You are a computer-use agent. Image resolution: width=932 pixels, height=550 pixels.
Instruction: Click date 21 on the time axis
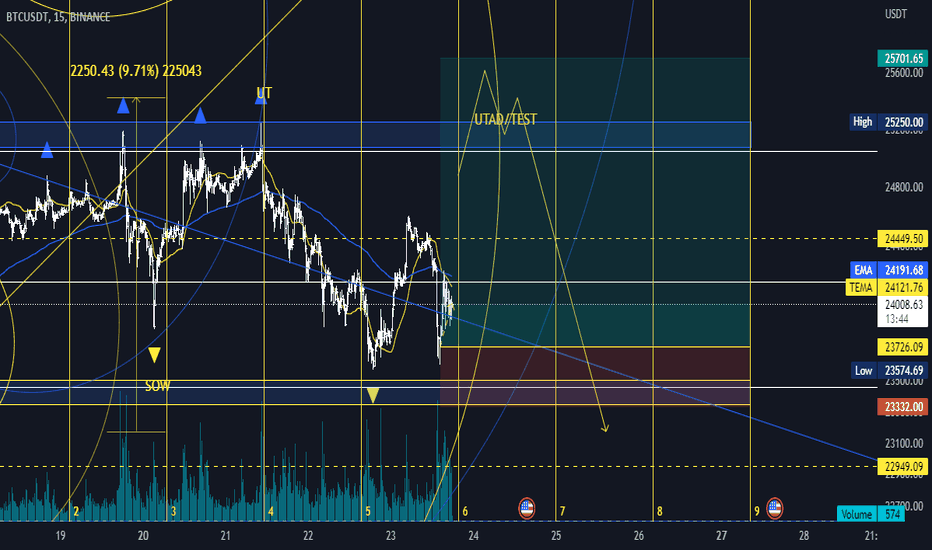225,536
